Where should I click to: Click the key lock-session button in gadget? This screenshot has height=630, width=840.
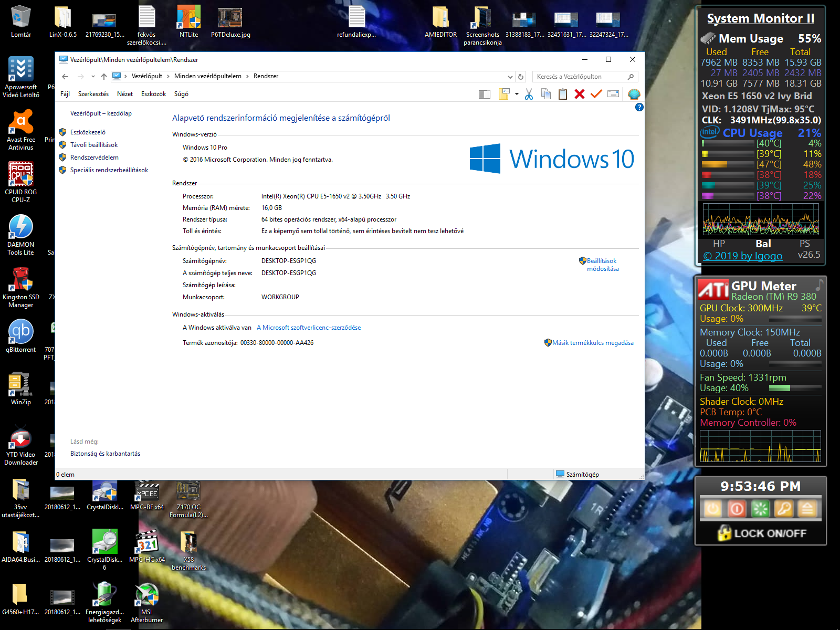click(x=784, y=509)
